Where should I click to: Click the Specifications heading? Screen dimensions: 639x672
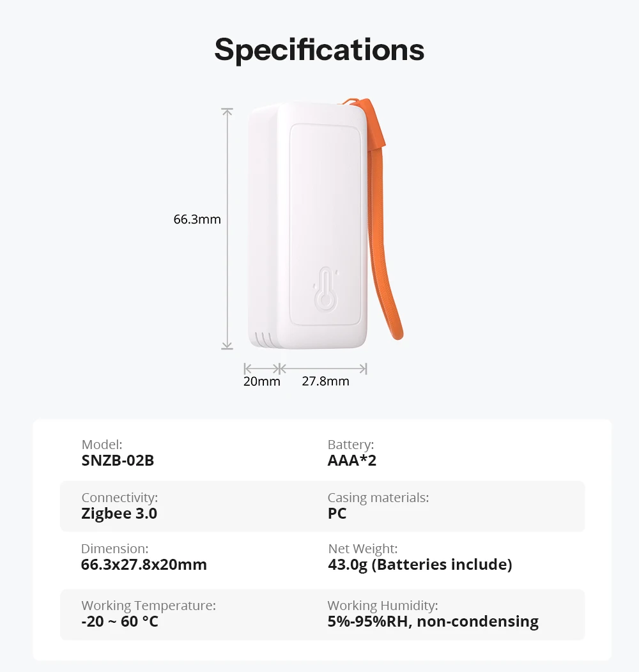point(319,50)
